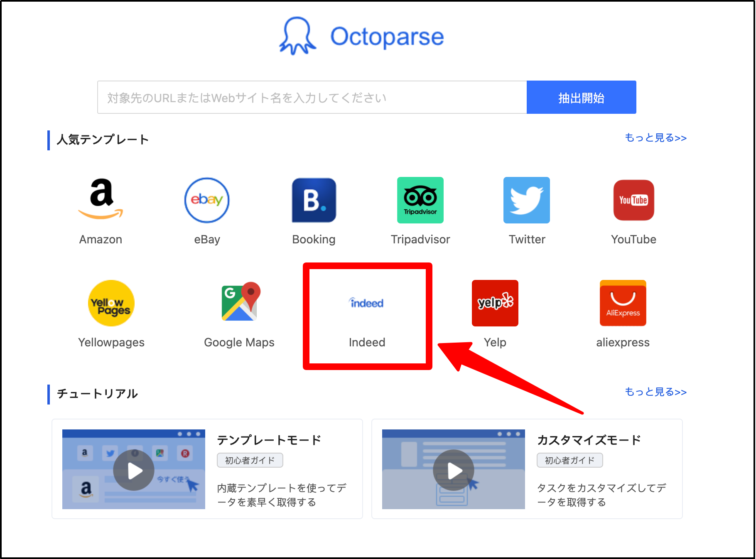
Task: Play the カスタマイズモード tutorial video
Action: pos(454,470)
